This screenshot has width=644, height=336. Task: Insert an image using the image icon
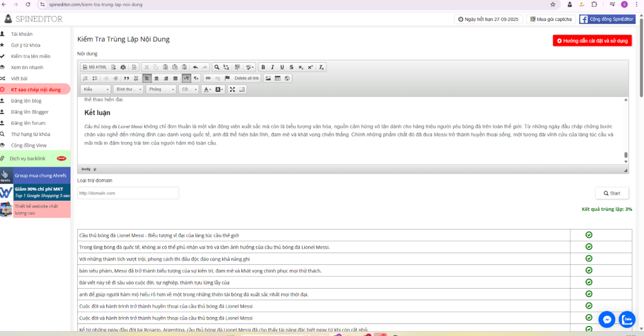[x=268, y=78]
